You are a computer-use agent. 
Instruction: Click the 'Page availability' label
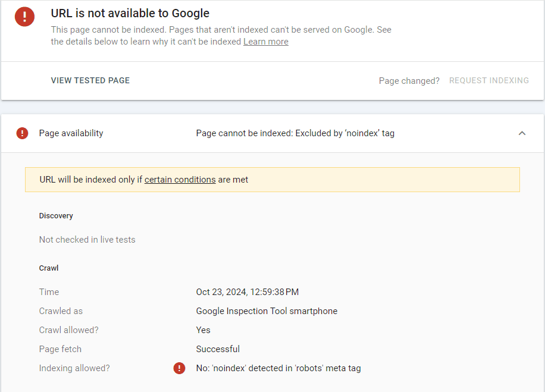(71, 133)
